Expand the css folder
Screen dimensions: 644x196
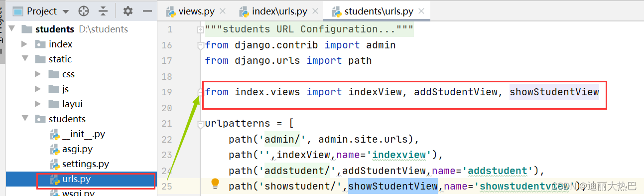38,74
